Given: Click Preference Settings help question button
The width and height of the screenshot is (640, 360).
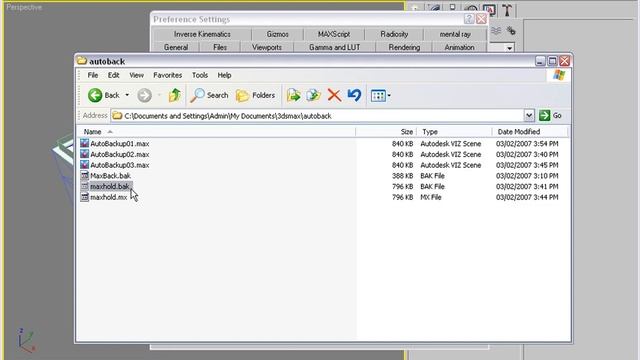Looking at the screenshot, I should click(x=469, y=19).
